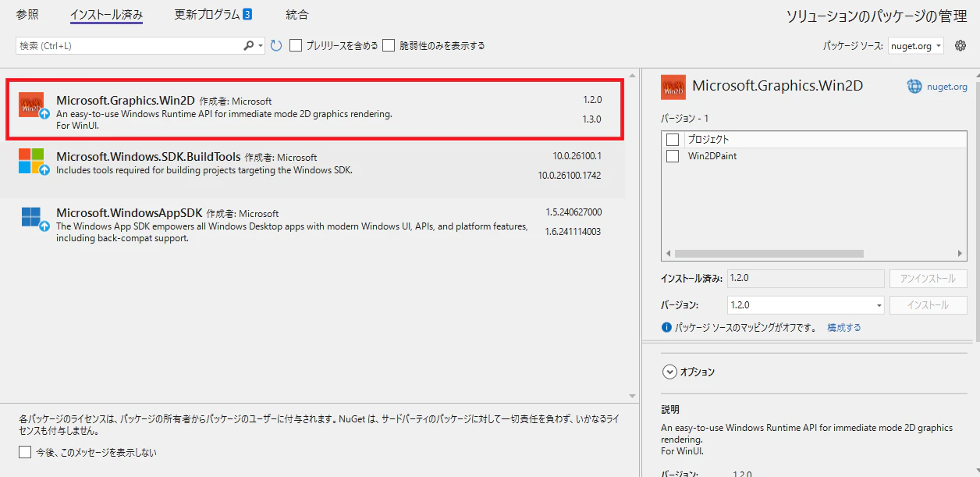
Task: Click package list scroll down arrow
Action: [632, 396]
